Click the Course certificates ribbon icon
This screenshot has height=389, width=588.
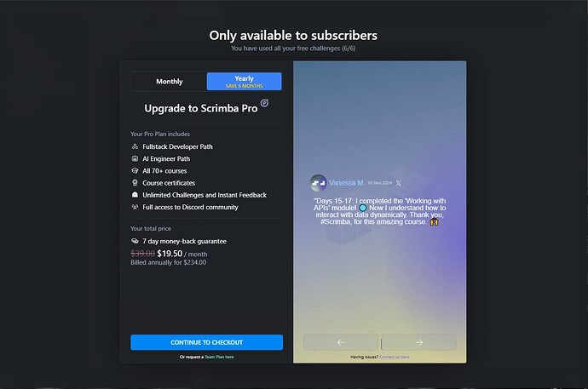tap(135, 183)
